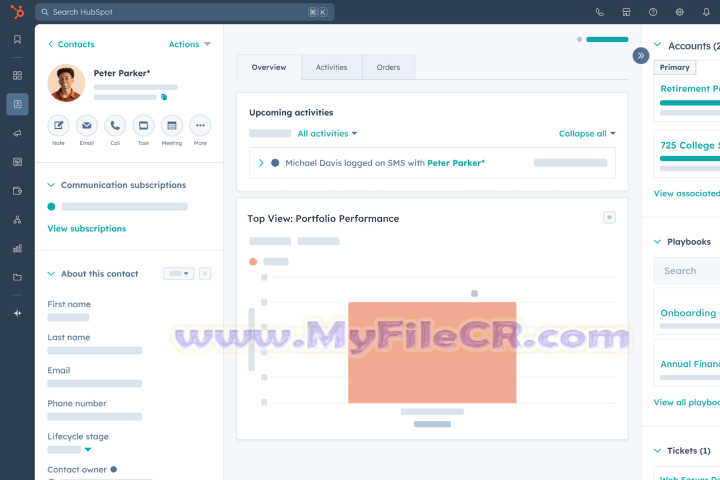This screenshot has height=480, width=720.
Task: Collapse the Playbooks section
Action: point(658,242)
